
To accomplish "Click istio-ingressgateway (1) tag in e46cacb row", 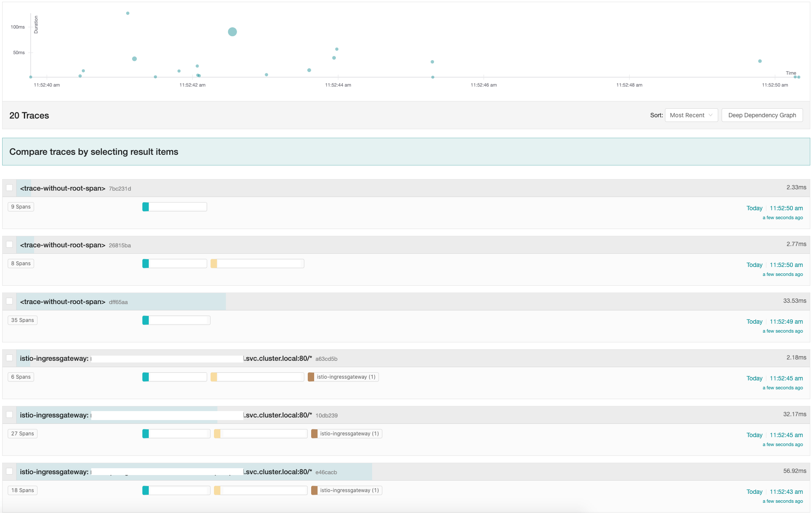I will 347,490.
